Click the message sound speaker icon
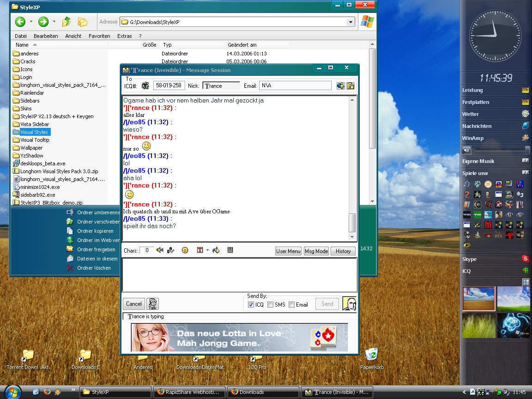This screenshot has width=532, height=399. point(160,250)
